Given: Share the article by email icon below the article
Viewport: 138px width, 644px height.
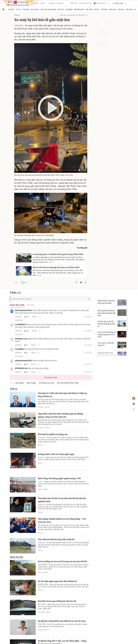Looking at the screenshot, I should [x=81, y=283].
